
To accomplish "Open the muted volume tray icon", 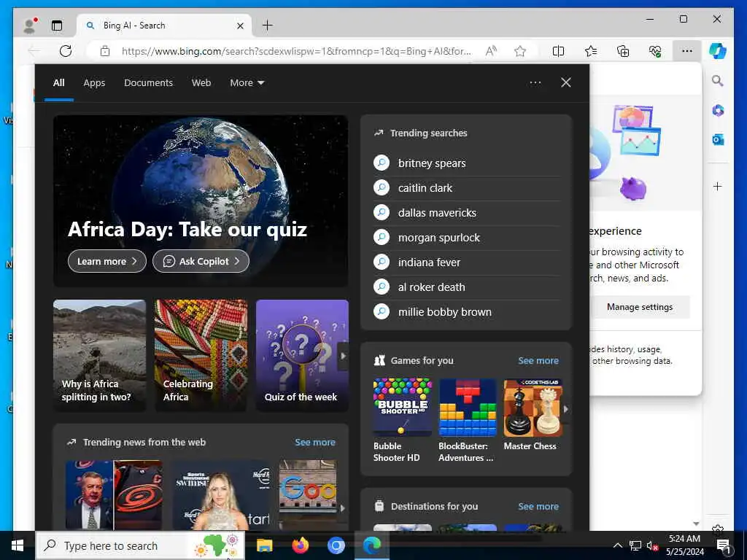I will [652, 545].
